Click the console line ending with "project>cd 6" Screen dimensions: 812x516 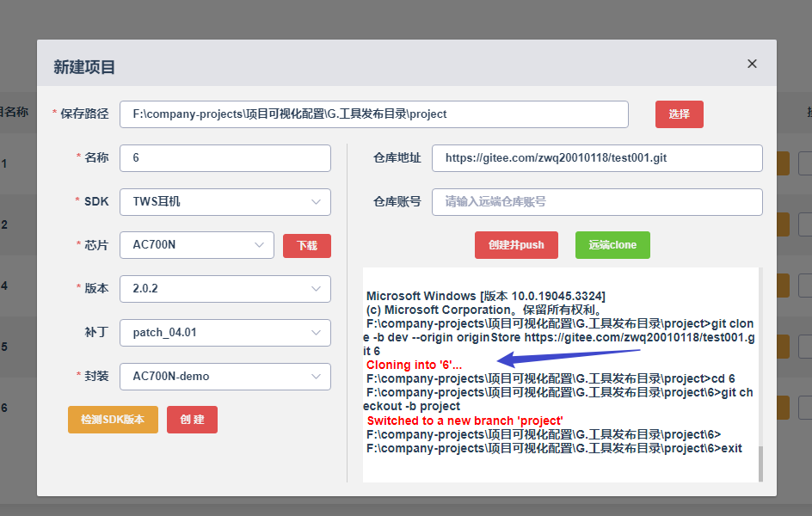(551, 378)
